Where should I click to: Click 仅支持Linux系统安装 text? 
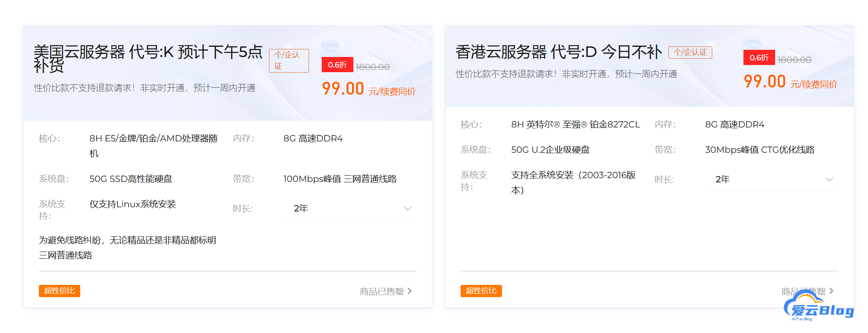133,204
